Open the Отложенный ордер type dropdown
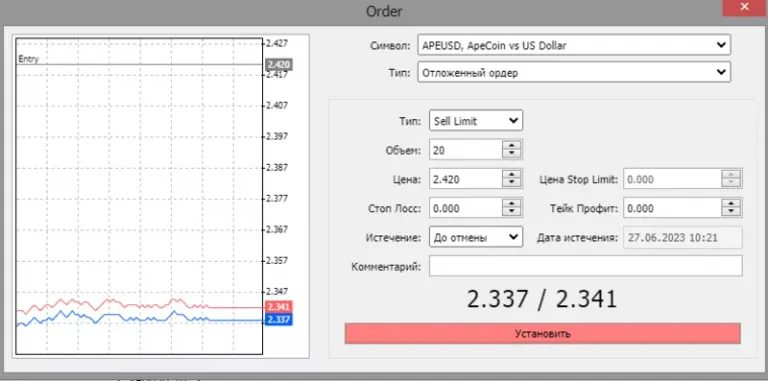The width and height of the screenshot is (768, 381). click(x=574, y=72)
